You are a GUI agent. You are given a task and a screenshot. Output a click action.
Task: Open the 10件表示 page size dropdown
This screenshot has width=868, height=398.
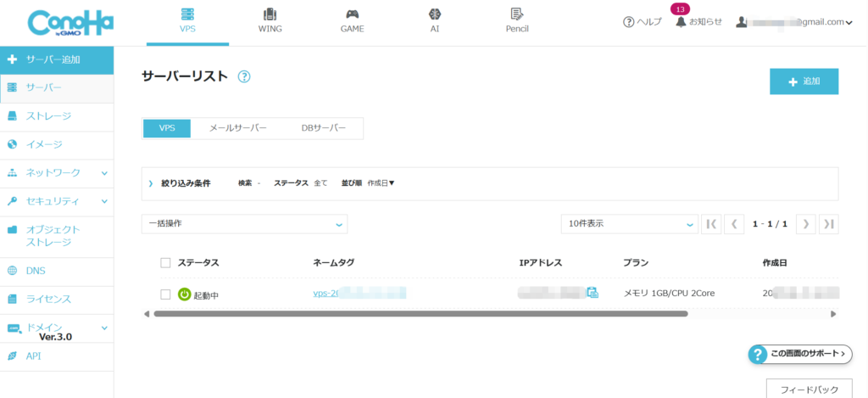(x=628, y=224)
